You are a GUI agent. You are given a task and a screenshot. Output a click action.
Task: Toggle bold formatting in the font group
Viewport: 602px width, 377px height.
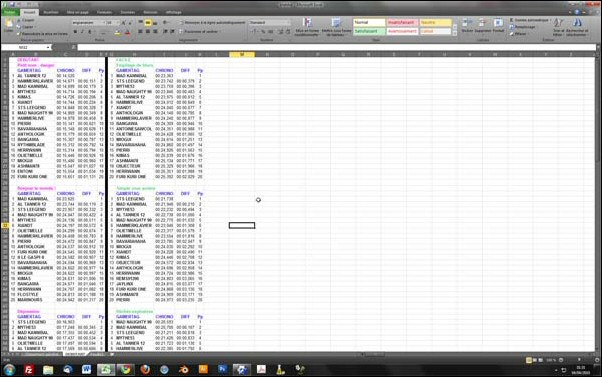click(x=76, y=32)
